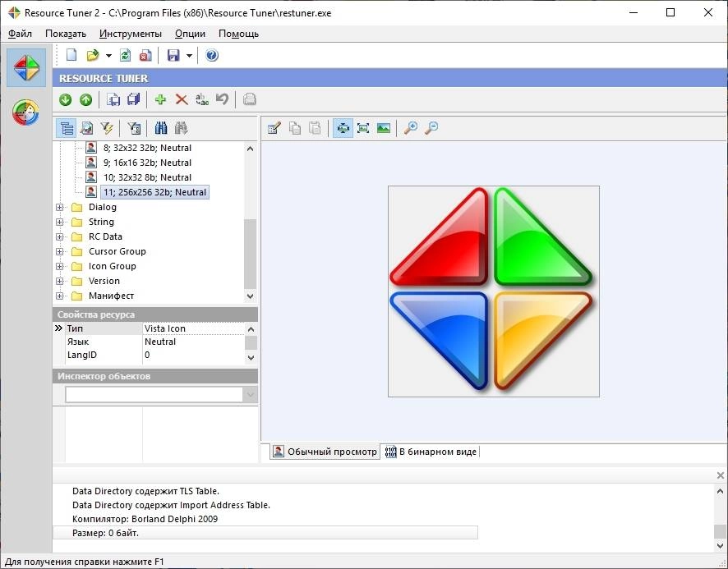The height and width of the screenshot is (569, 728).
Task: Switch to the В бинарном виде tab
Action: tap(431, 452)
